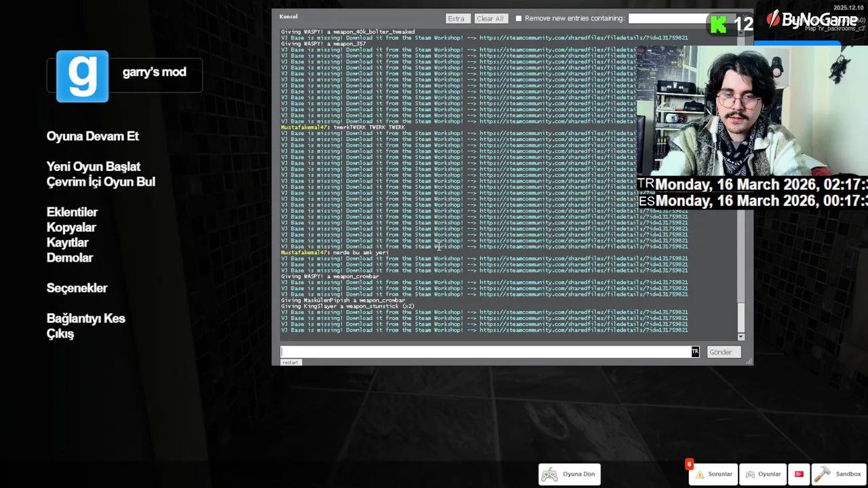Click 'Giving WASPY! a weapon_crowbar' line
This screenshot has width=868, height=488.
coord(330,277)
